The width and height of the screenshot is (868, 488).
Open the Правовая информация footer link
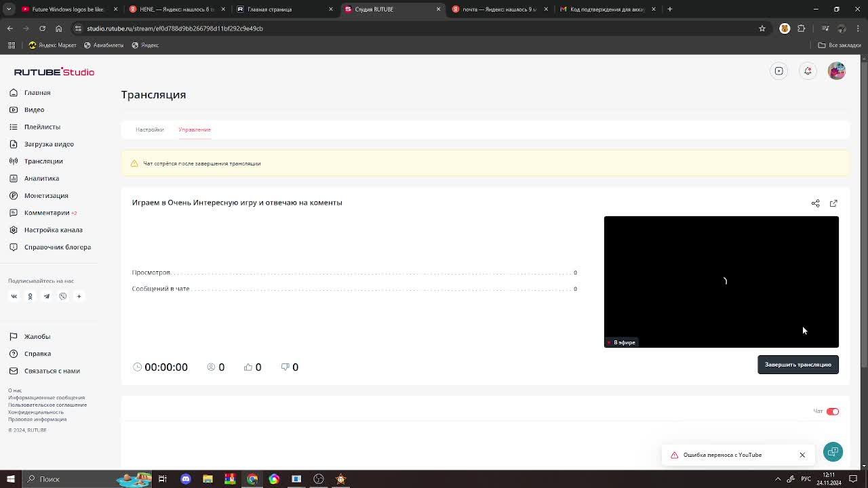tap(37, 420)
